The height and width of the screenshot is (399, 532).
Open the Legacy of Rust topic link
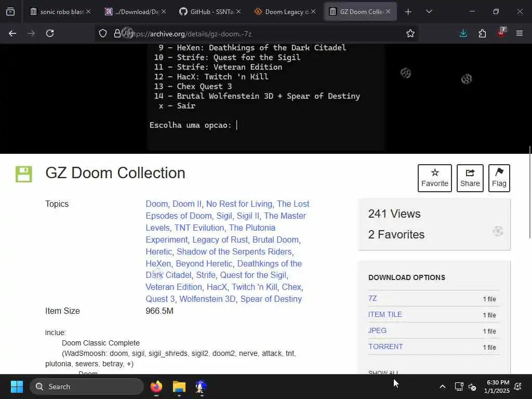point(220,240)
